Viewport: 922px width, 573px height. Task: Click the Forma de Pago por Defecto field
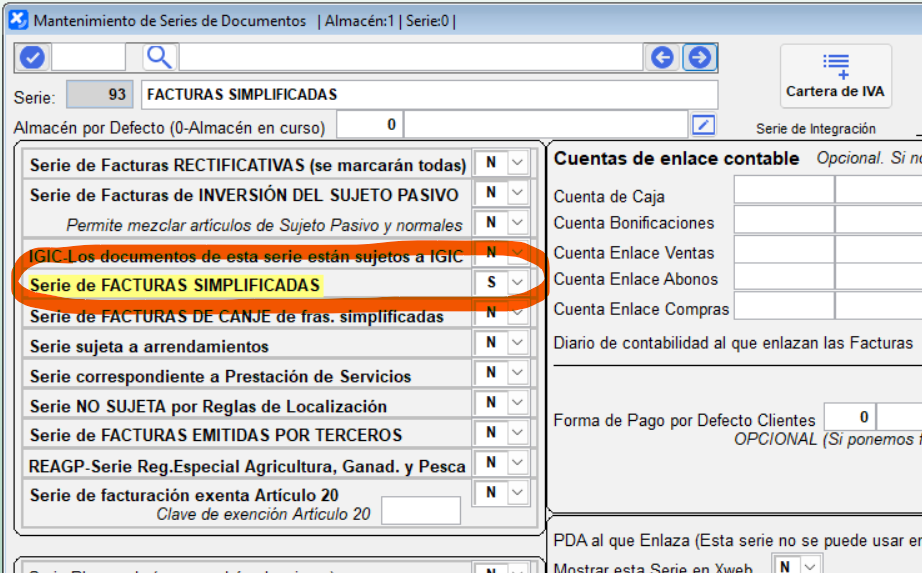849,417
